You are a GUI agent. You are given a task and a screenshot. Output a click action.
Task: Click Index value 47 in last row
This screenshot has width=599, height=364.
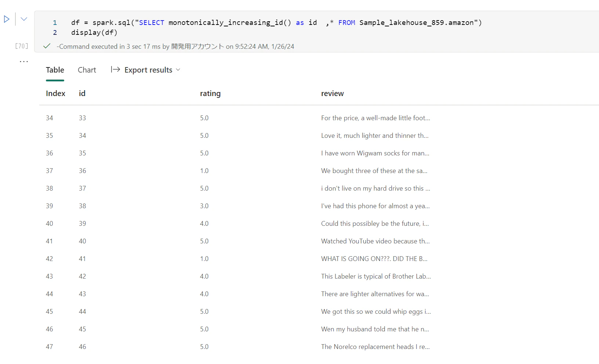pyautogui.click(x=50, y=347)
